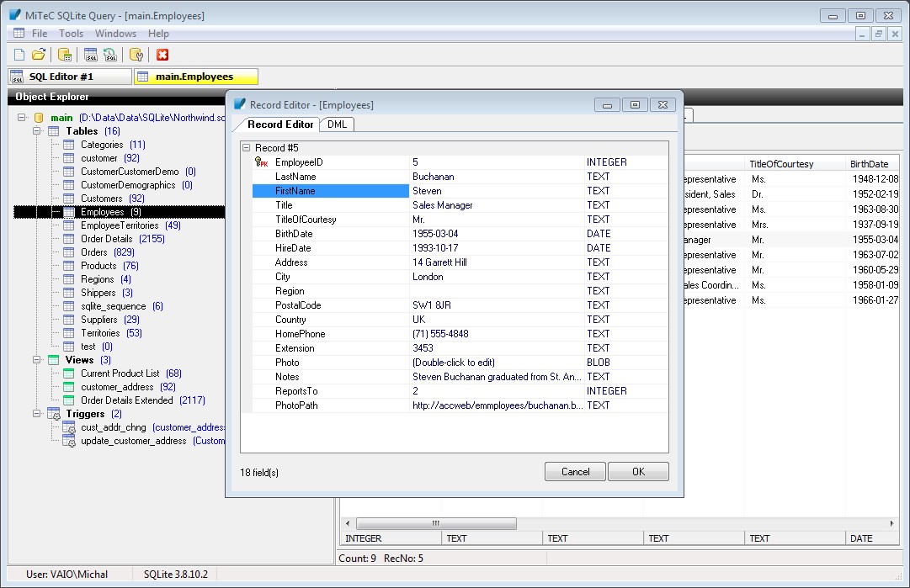The width and height of the screenshot is (910, 588).
Task: Click the SQL history clock toolbar icon
Action: pyautogui.click(x=110, y=55)
